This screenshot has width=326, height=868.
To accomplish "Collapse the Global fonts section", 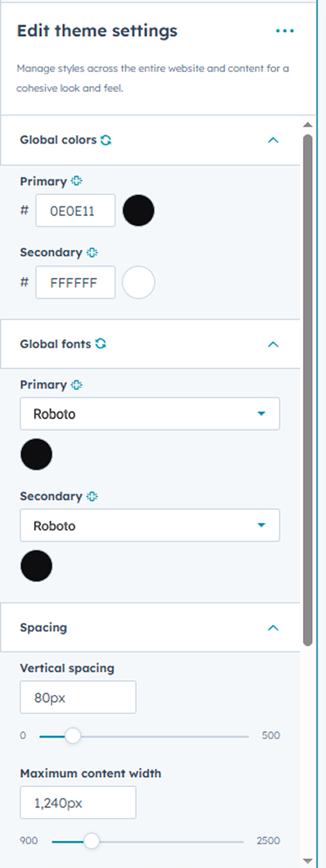I will click(x=273, y=344).
